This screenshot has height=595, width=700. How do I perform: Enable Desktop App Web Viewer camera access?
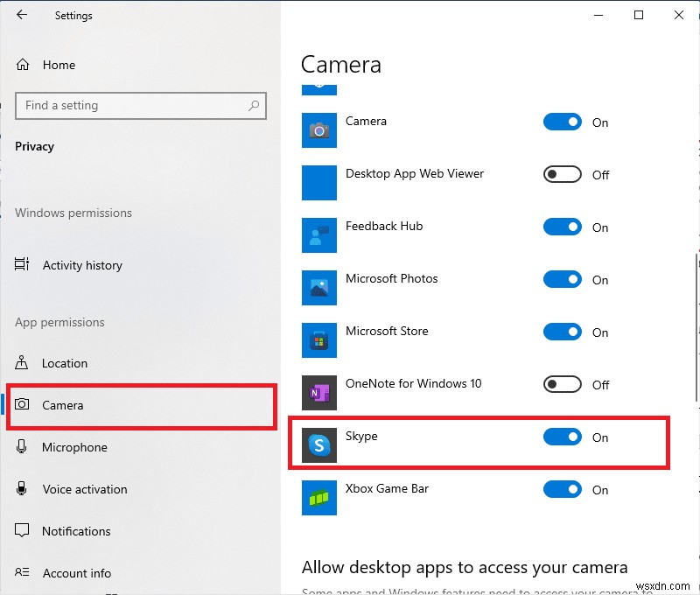click(x=562, y=174)
